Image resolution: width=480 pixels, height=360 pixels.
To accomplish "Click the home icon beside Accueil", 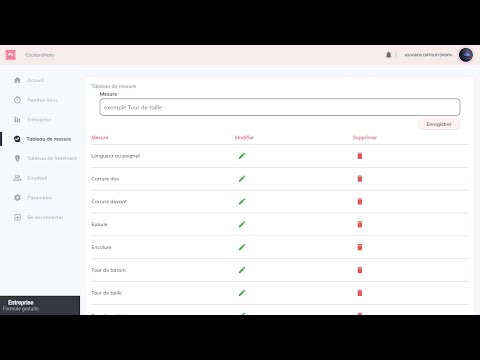I will point(17,80).
